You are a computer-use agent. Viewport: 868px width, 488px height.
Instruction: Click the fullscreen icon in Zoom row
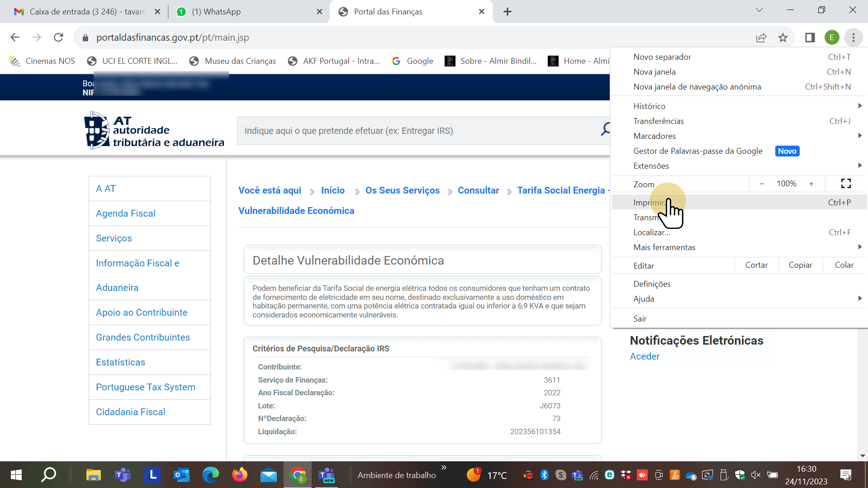846,184
